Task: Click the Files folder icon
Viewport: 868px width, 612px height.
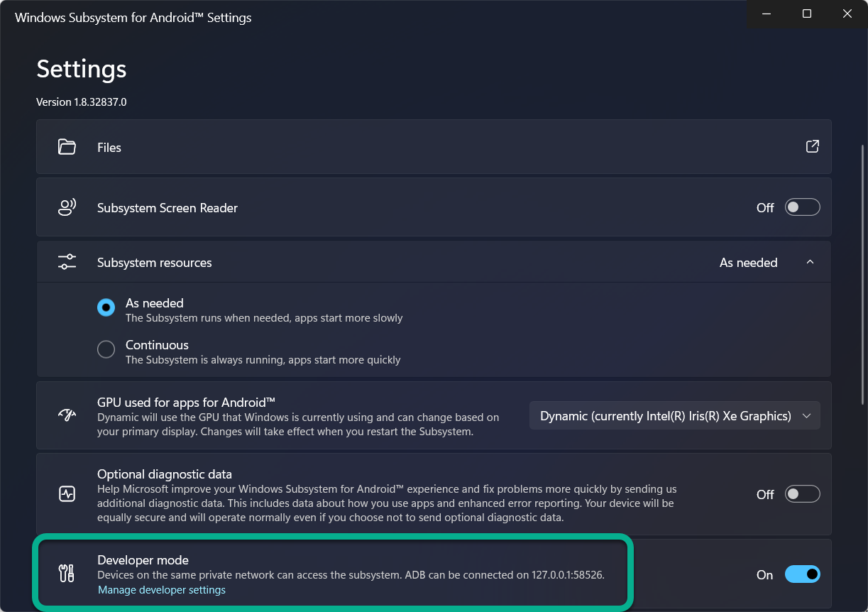Action: point(67,147)
